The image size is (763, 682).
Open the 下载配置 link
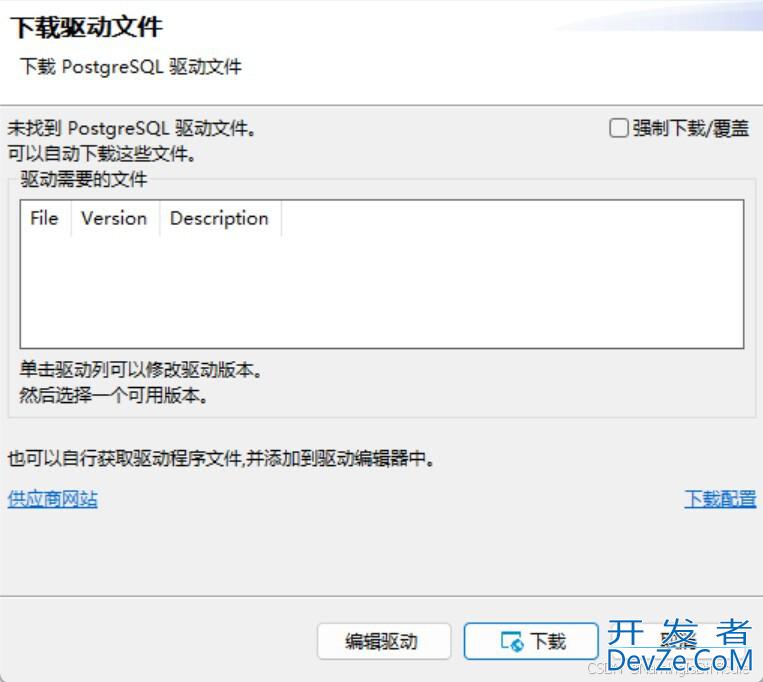pyautogui.click(x=720, y=499)
